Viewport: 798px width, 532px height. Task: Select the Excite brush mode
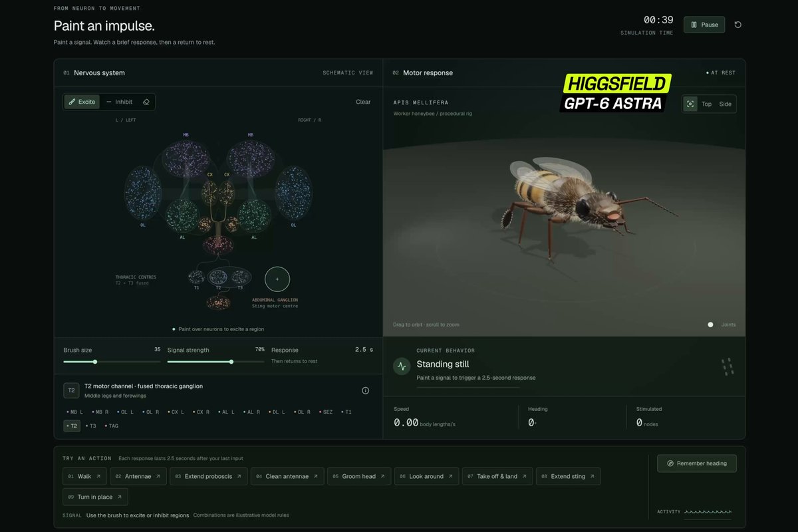[82, 102]
